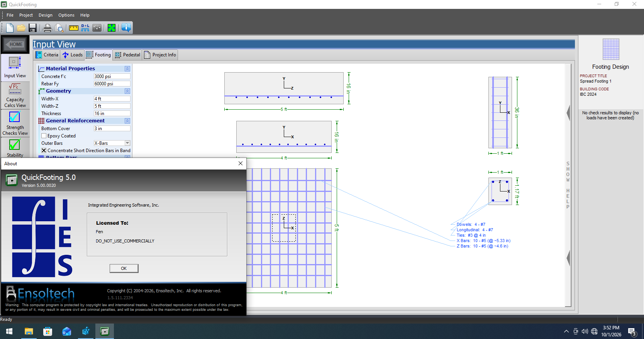Image resolution: width=644 pixels, height=339 pixels.
Task: Click the volume icon in system tray
Action: 585,331
